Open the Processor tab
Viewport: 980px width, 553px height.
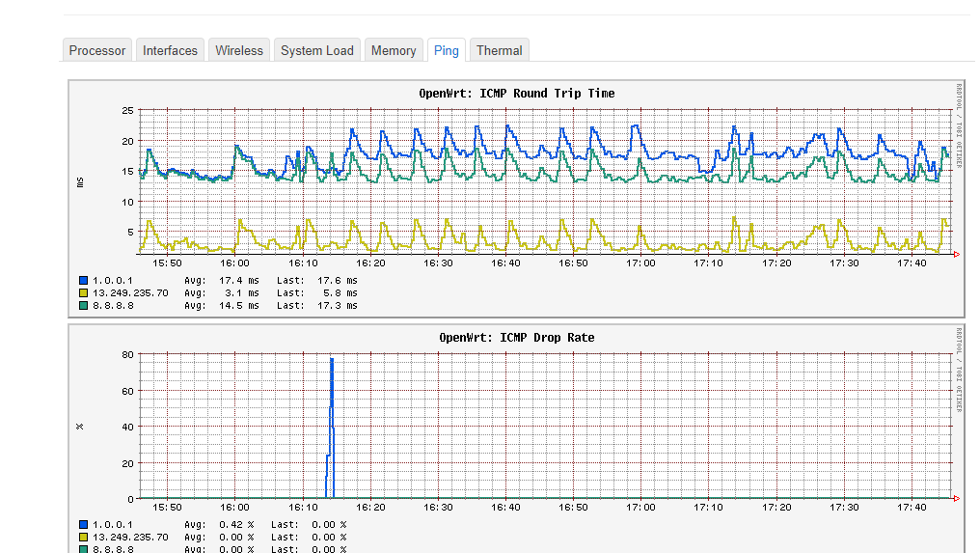tap(97, 50)
